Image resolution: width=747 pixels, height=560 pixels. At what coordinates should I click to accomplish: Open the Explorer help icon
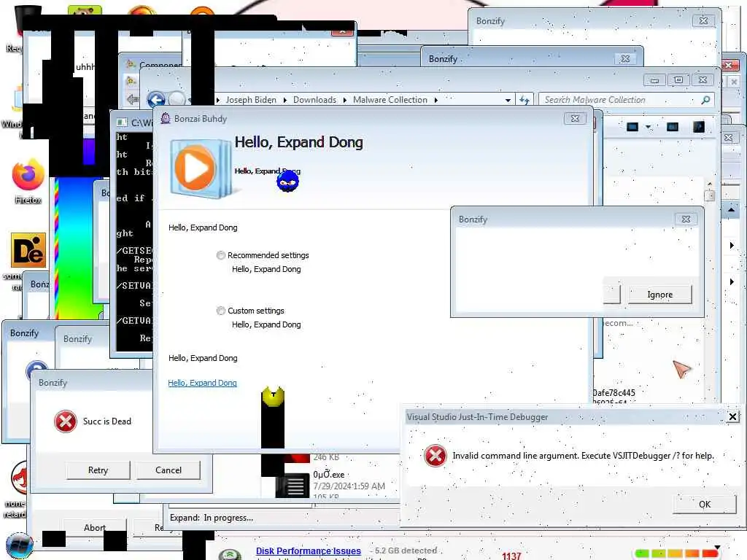(698, 127)
